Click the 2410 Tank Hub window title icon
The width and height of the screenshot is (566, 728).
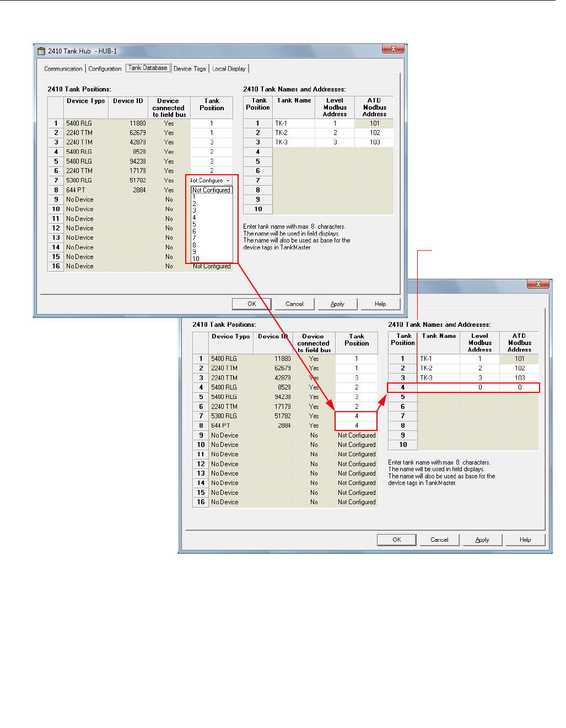click(x=41, y=51)
